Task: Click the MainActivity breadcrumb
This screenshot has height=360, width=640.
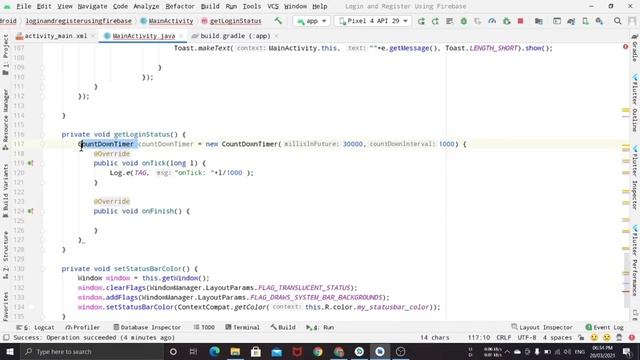Action: [x=167, y=21]
